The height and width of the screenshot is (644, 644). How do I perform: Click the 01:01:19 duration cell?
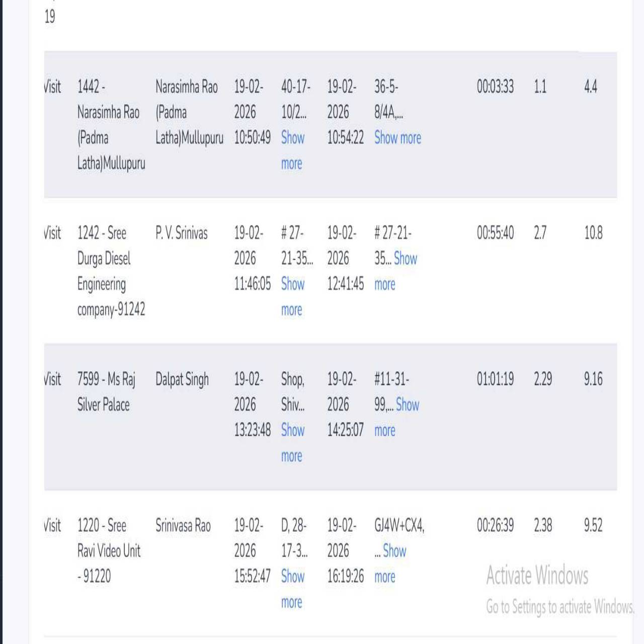[495, 379]
